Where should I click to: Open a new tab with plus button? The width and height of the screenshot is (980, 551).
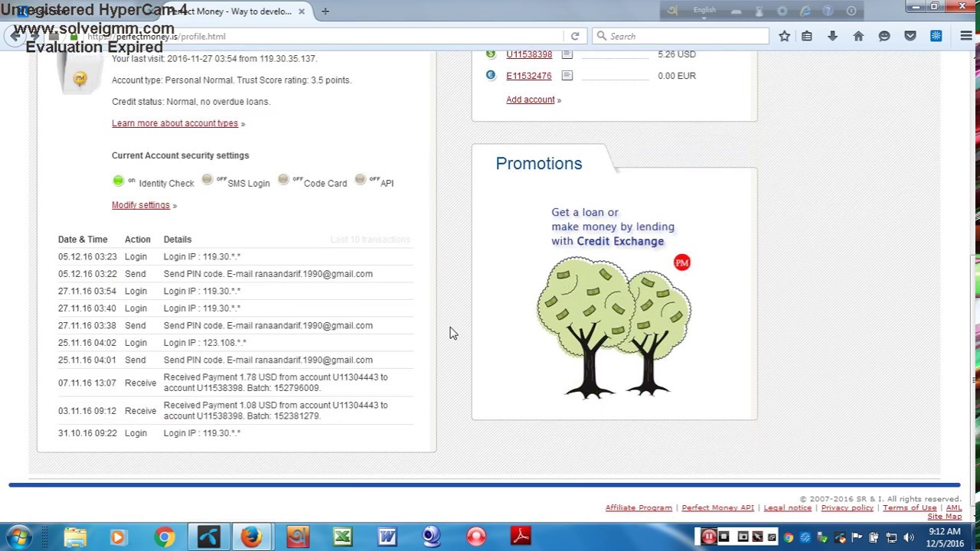click(x=325, y=11)
